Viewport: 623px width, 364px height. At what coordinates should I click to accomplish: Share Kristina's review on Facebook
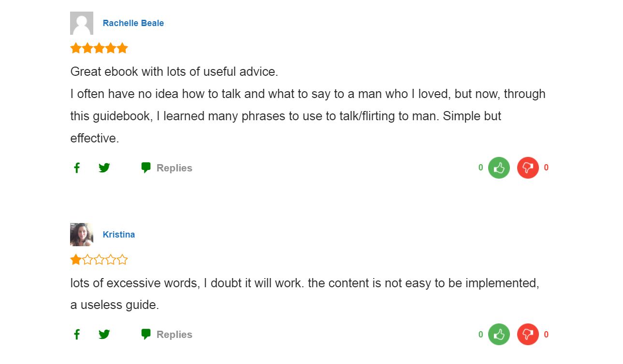point(76,335)
